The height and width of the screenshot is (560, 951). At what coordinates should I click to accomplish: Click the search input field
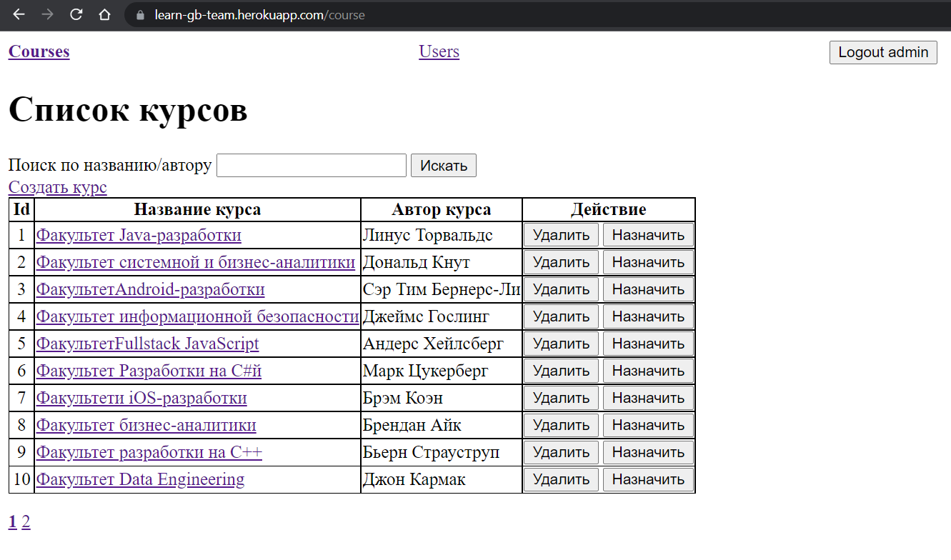click(311, 165)
